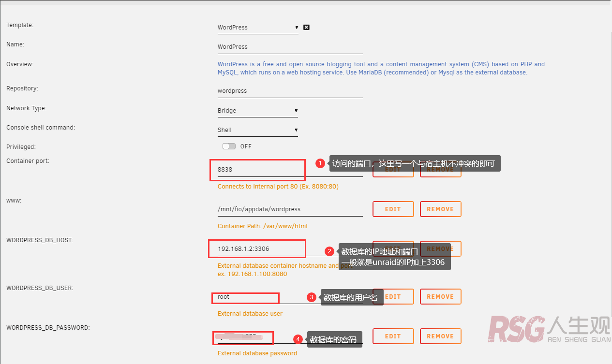Screen dimensions: 612x364
Task: Click the 'Console shell command:' label
Action: tap(41, 128)
